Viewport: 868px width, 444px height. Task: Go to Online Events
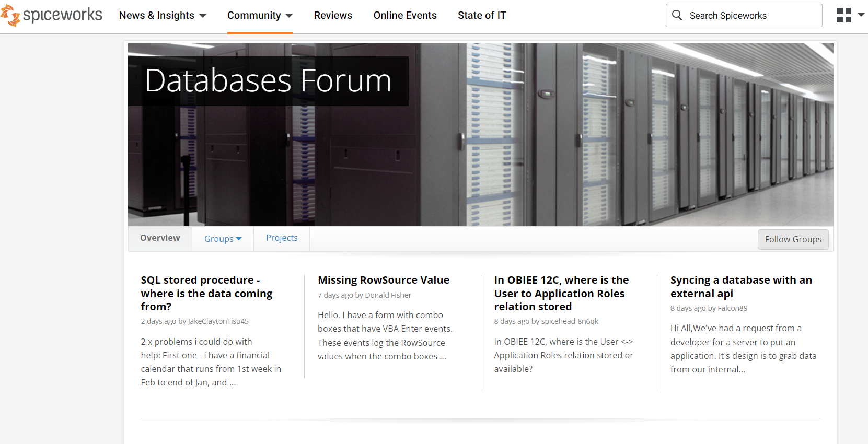click(x=405, y=16)
